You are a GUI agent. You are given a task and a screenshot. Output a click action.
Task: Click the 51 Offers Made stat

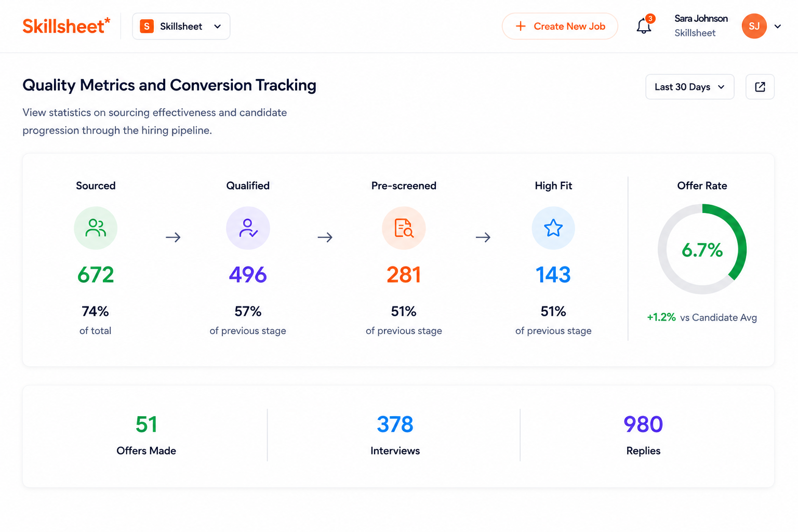(x=146, y=435)
